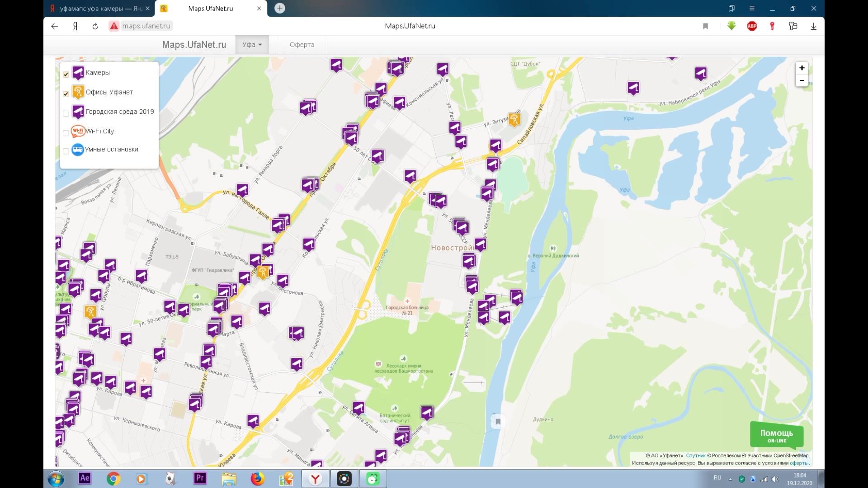
Task: Open Premiere Pro from the taskbar
Action: point(199,479)
